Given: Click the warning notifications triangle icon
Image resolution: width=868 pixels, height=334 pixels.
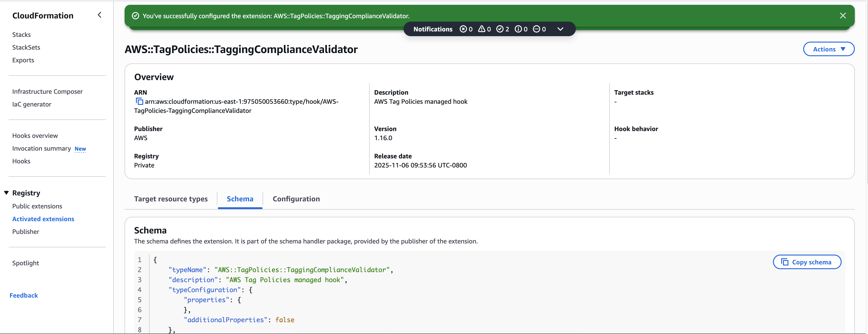Looking at the screenshot, I should 482,29.
